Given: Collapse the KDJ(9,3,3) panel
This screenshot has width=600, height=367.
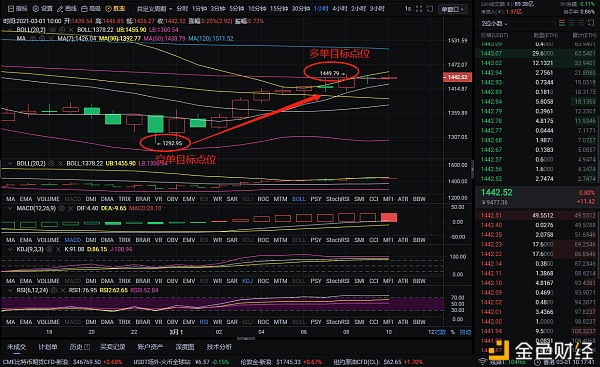Looking at the screenshot, I should point(10,249).
